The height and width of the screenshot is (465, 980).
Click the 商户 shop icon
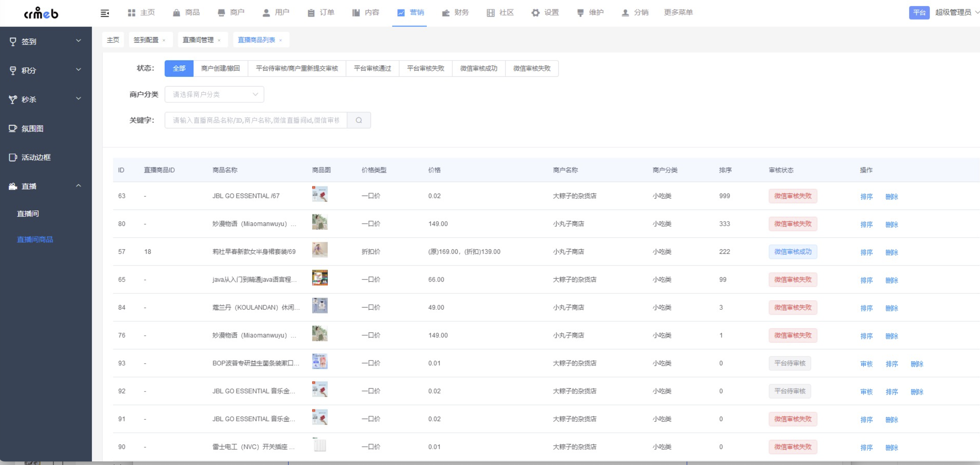[x=221, y=13]
